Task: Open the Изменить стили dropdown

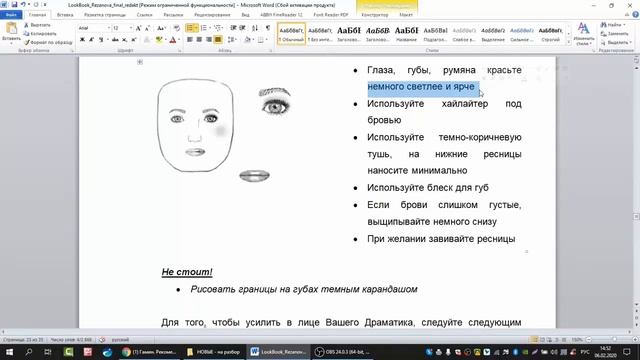Action: coord(584,34)
